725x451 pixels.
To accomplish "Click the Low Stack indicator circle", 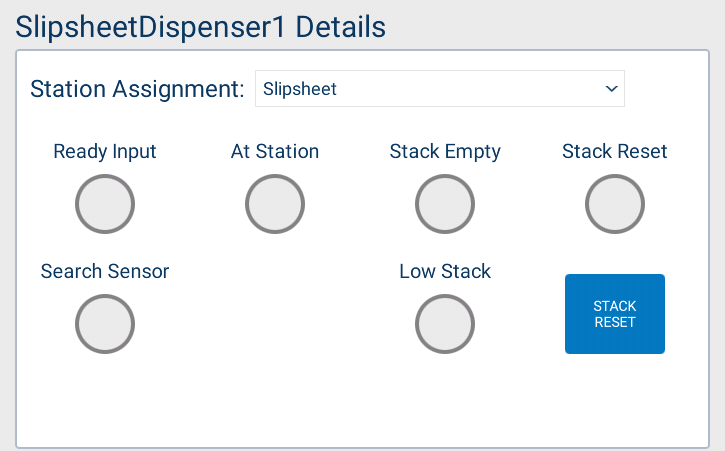I will click(445, 324).
